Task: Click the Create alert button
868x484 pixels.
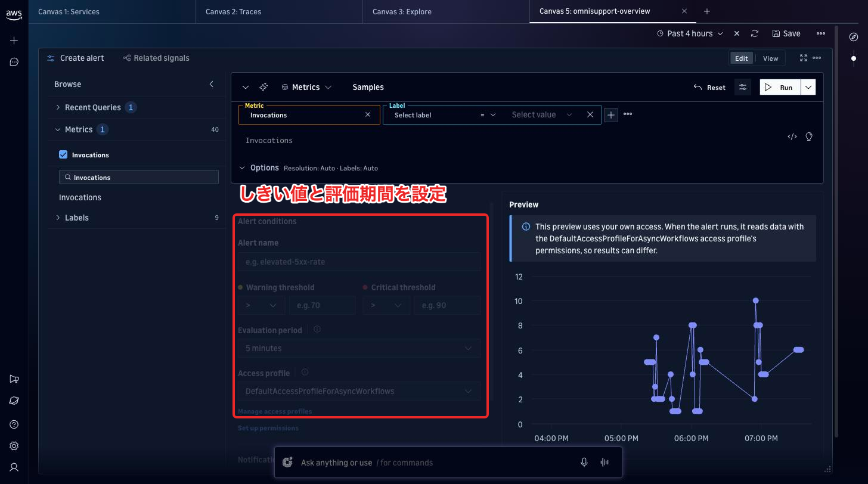Action: [76, 58]
